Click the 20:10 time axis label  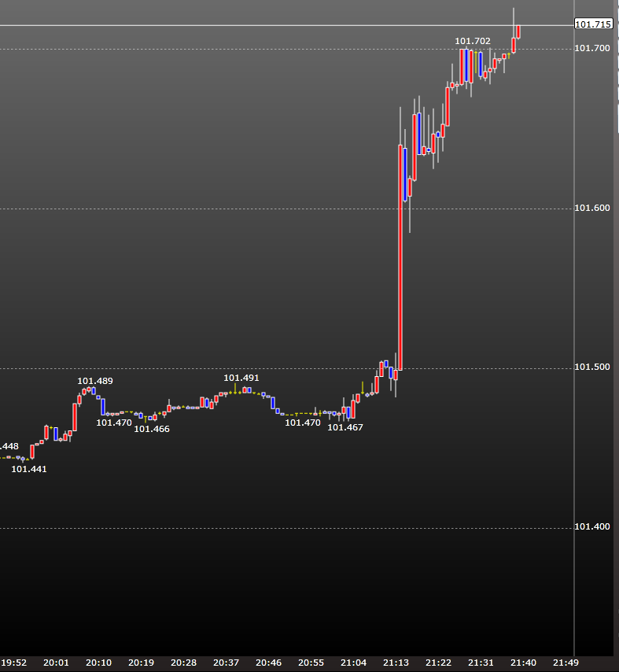(x=98, y=663)
